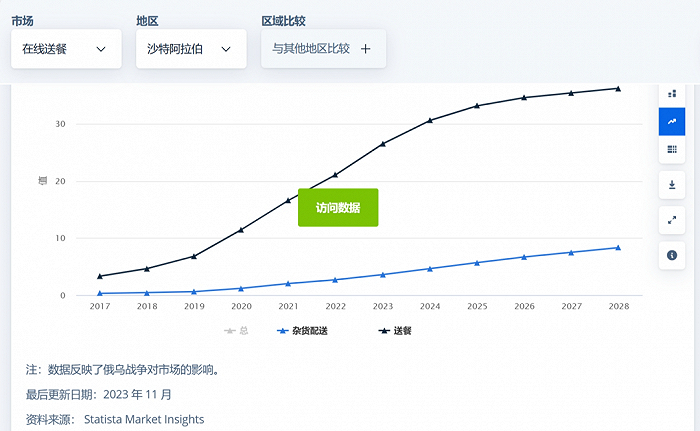Click the 与其他地区比较 compare button
This screenshot has width=700, height=431.
tap(312, 49)
